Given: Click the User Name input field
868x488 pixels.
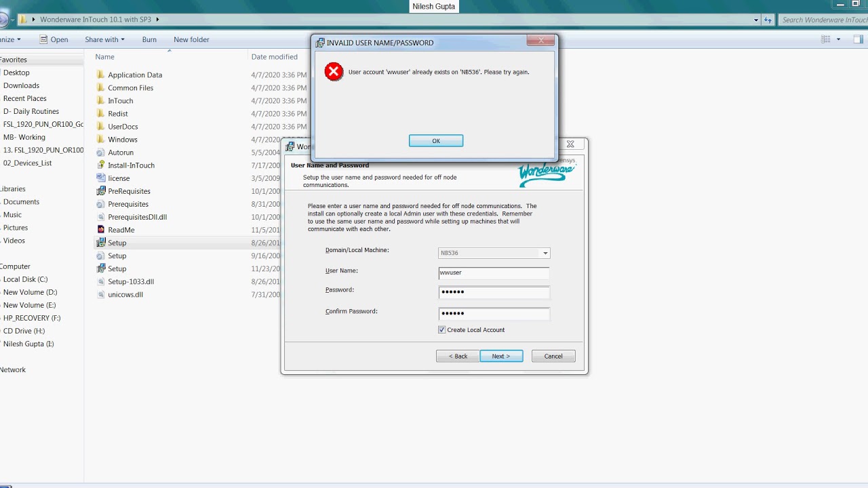Looking at the screenshot, I should pos(494,272).
